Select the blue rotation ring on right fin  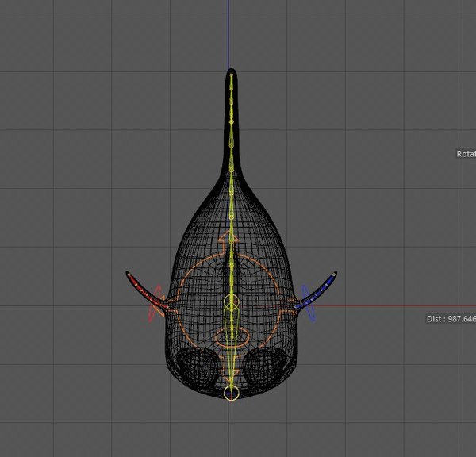pos(309,303)
